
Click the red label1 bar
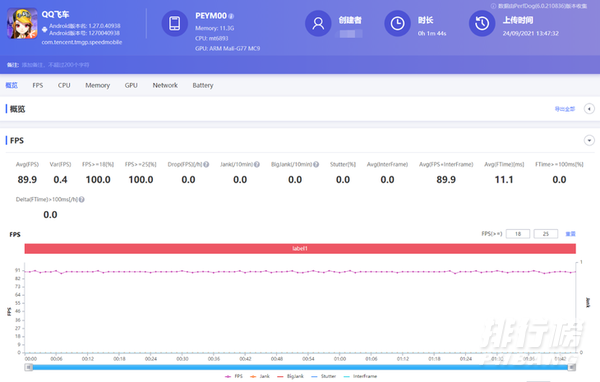tap(300, 248)
